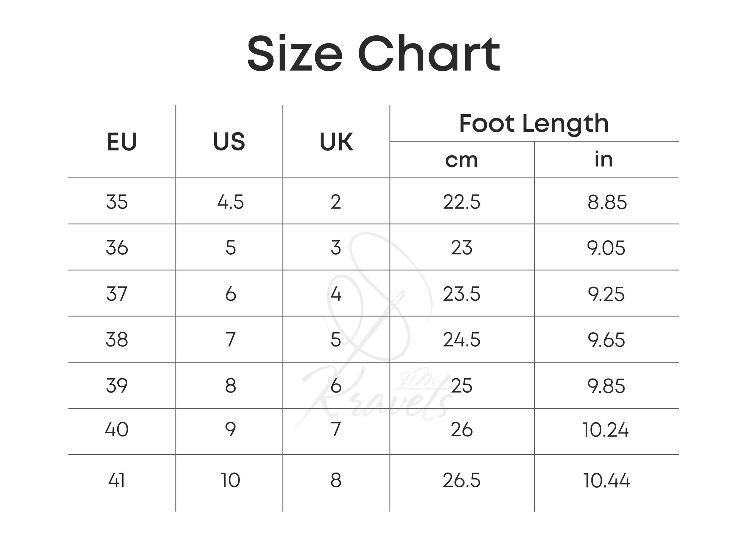Select the 22.5 cm cell
This screenshot has width=747, height=560.
pos(461,202)
